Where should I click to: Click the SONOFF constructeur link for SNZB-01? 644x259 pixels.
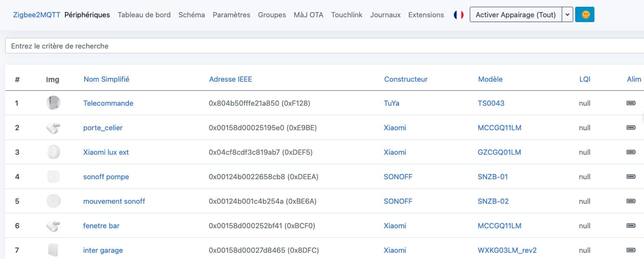pyautogui.click(x=398, y=176)
